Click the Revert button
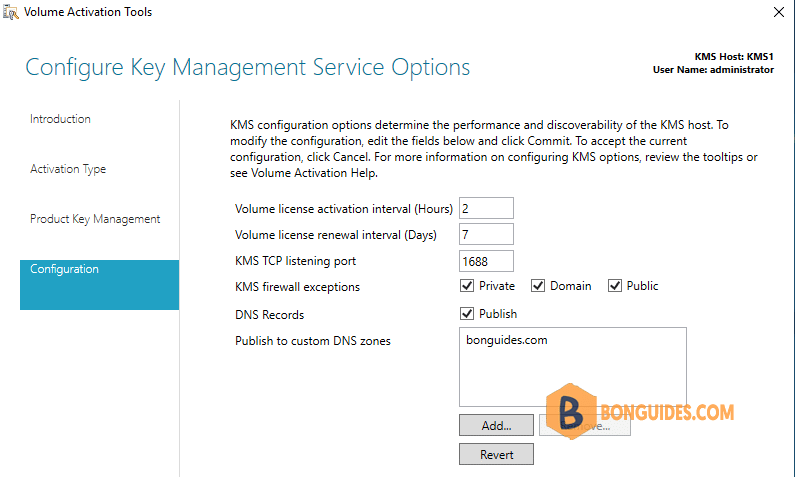 (496, 454)
